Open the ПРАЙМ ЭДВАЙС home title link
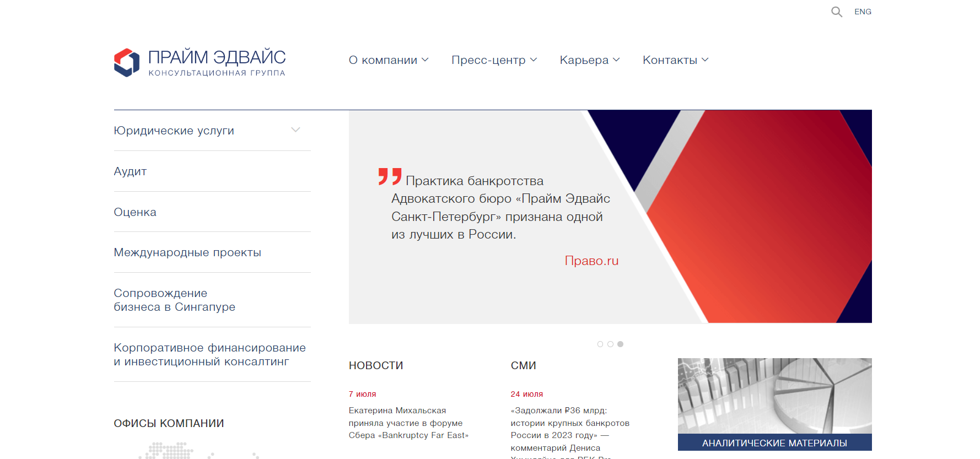This screenshot has height=459, width=980. [217, 57]
